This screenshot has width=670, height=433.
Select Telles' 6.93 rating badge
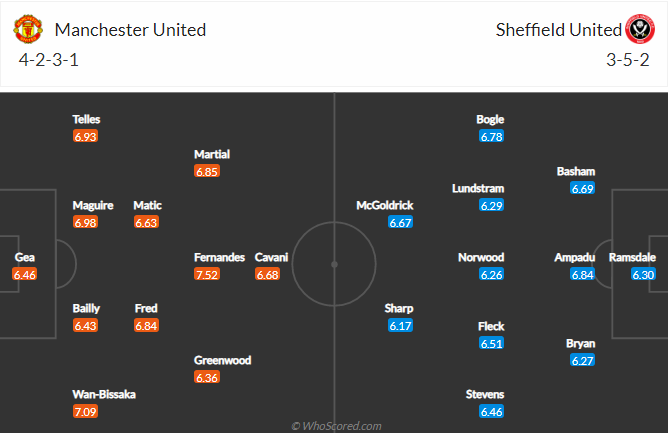pyautogui.click(x=86, y=136)
